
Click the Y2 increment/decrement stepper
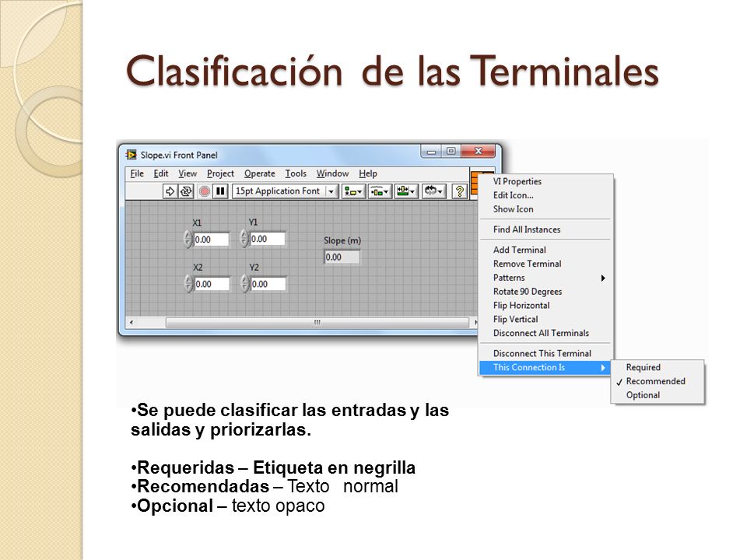[245, 284]
